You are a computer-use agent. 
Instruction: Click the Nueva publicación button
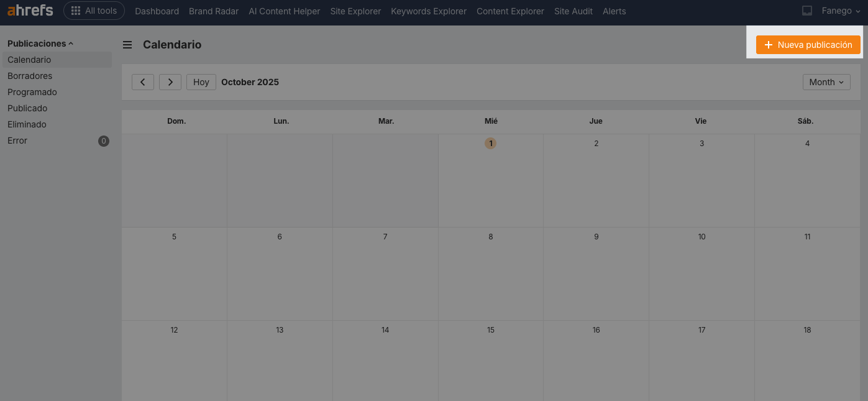click(x=808, y=45)
